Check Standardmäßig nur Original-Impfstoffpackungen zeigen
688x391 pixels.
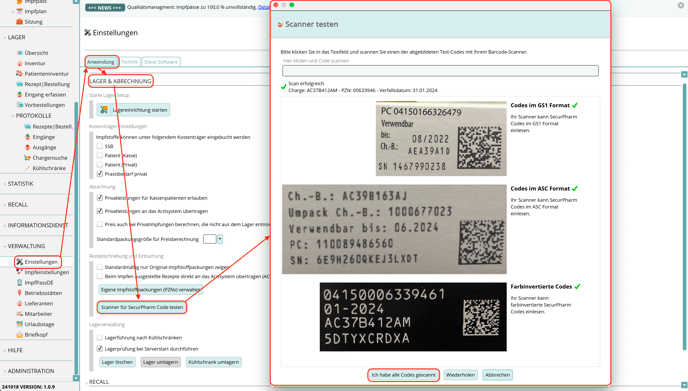(x=100, y=267)
